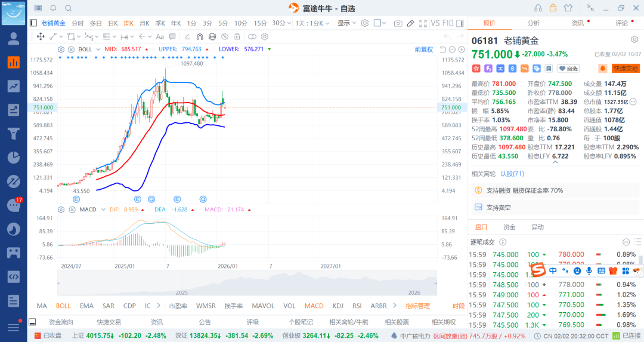This screenshot has height=342, width=644.
Task: Open 认股(71) related warrants link
Action: tap(512, 174)
